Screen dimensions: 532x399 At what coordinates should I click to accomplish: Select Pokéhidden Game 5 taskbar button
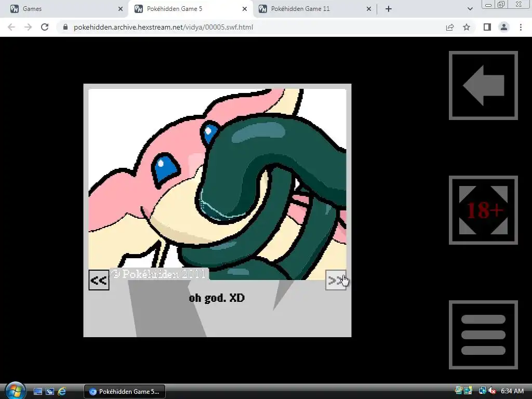tap(125, 392)
